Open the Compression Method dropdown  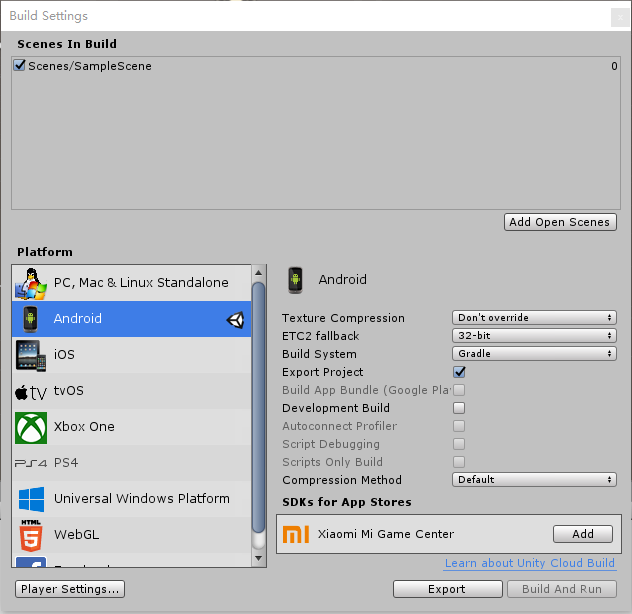coord(534,479)
